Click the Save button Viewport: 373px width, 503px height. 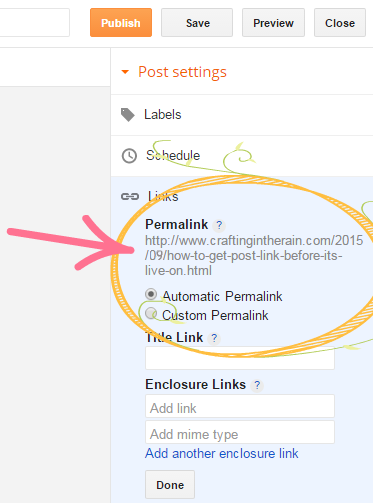click(x=197, y=23)
